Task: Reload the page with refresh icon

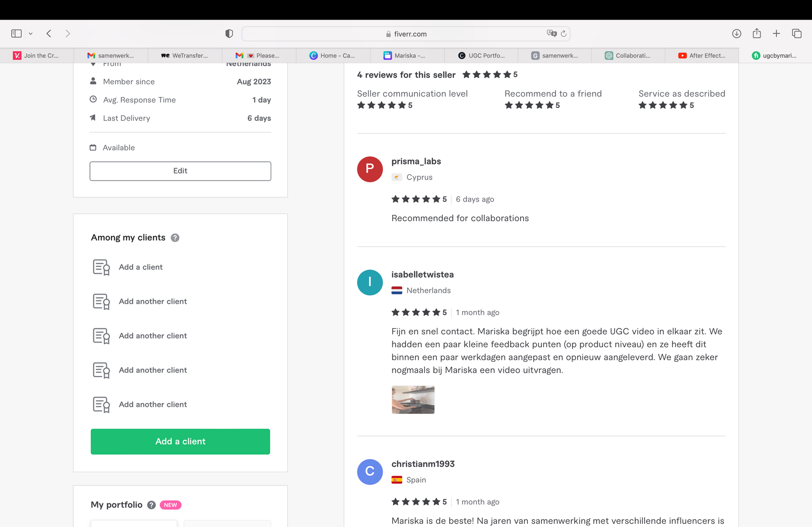Action: coord(564,34)
